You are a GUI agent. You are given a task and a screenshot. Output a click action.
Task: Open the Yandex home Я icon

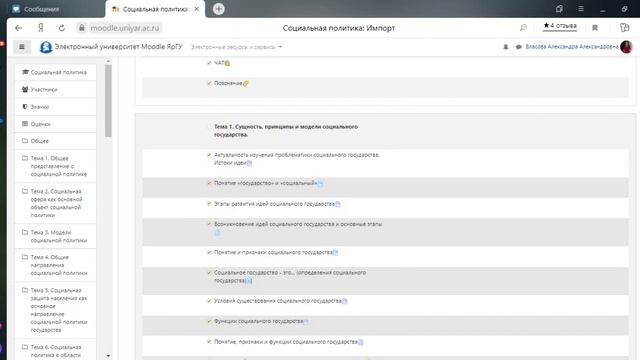[41, 28]
